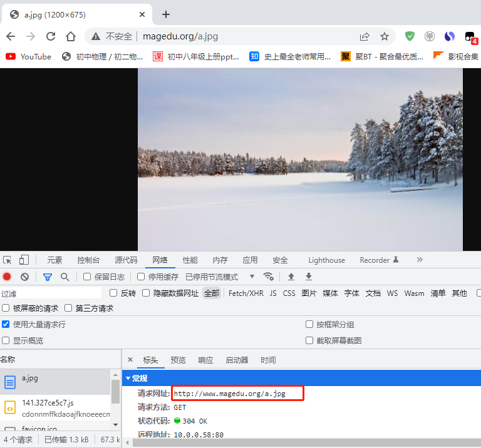Click the browser back arrow
This screenshot has height=448, width=481.
(x=11, y=36)
